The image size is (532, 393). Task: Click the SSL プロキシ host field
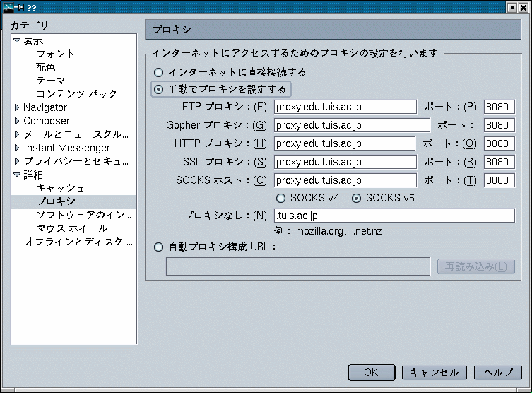(345, 162)
